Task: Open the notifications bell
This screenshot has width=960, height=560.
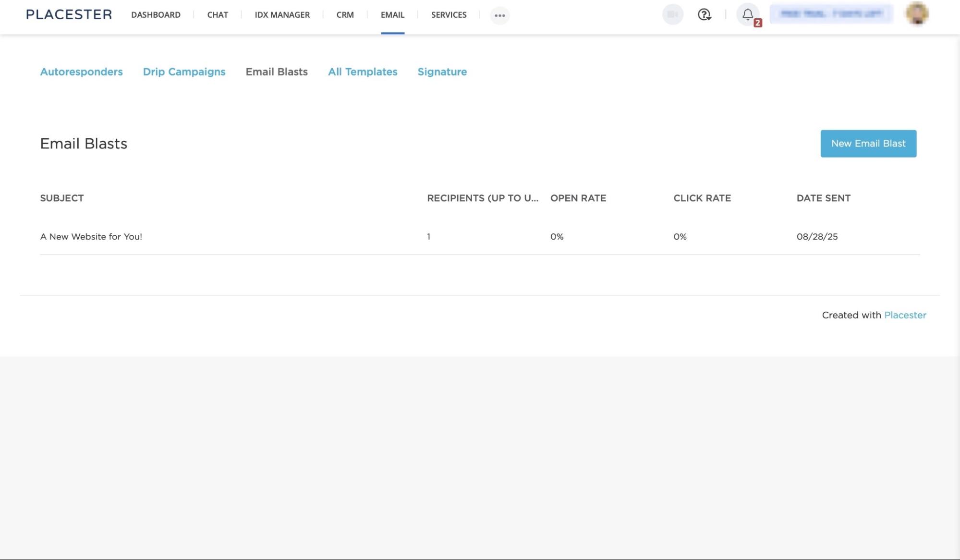Action: [748, 15]
